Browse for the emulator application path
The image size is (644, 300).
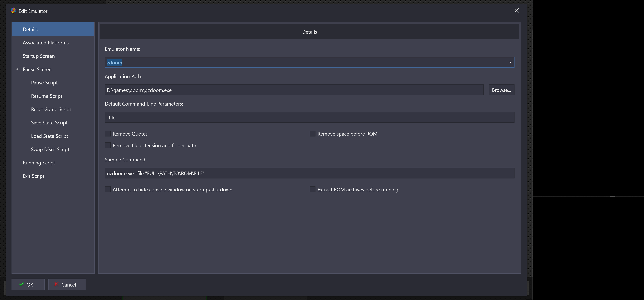501,90
